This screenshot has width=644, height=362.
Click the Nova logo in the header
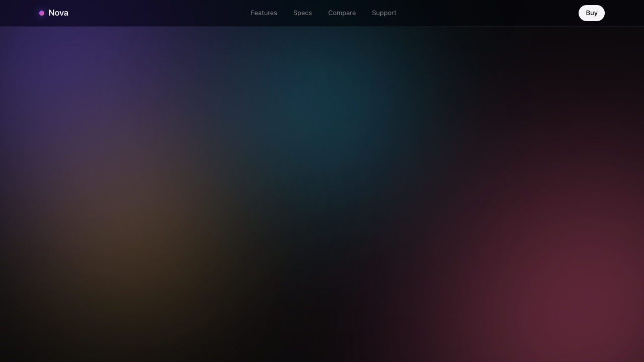[x=54, y=13]
